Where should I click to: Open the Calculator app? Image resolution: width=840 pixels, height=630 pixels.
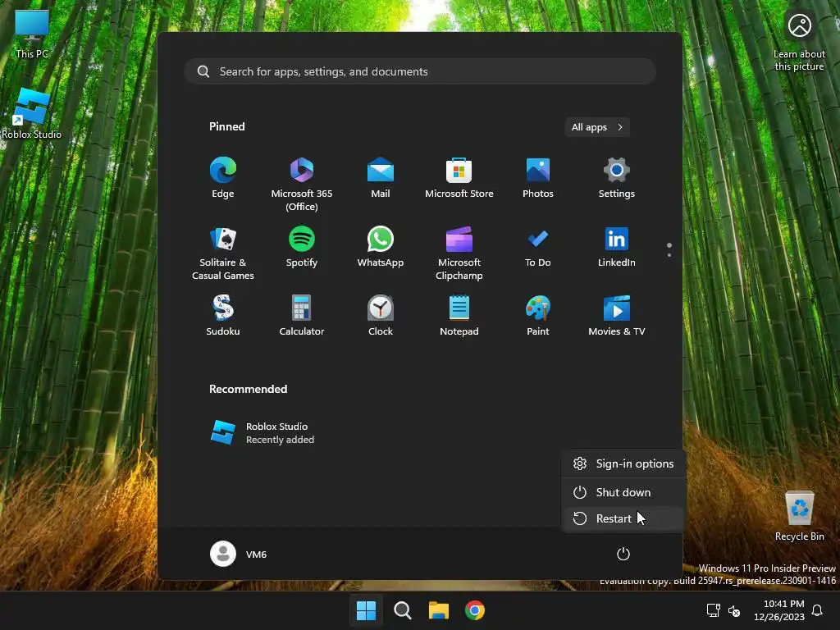302,316
